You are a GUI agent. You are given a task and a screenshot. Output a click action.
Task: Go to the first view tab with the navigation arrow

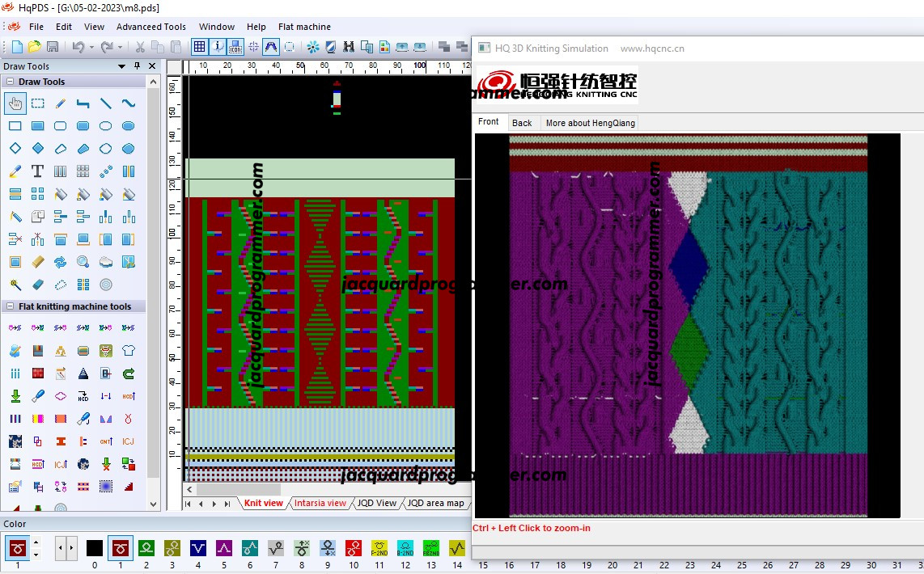[x=188, y=504]
